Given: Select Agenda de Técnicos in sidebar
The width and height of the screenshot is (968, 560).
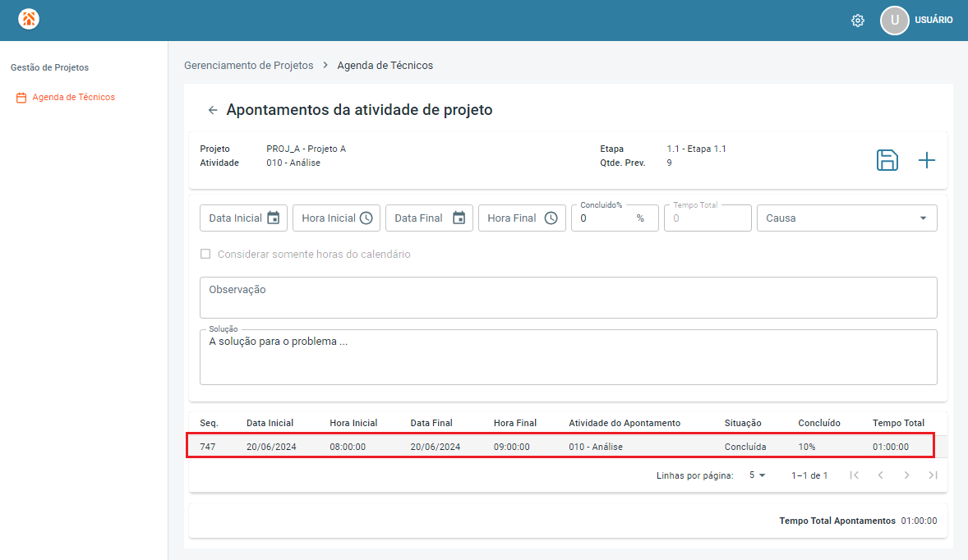Looking at the screenshot, I should coord(73,98).
